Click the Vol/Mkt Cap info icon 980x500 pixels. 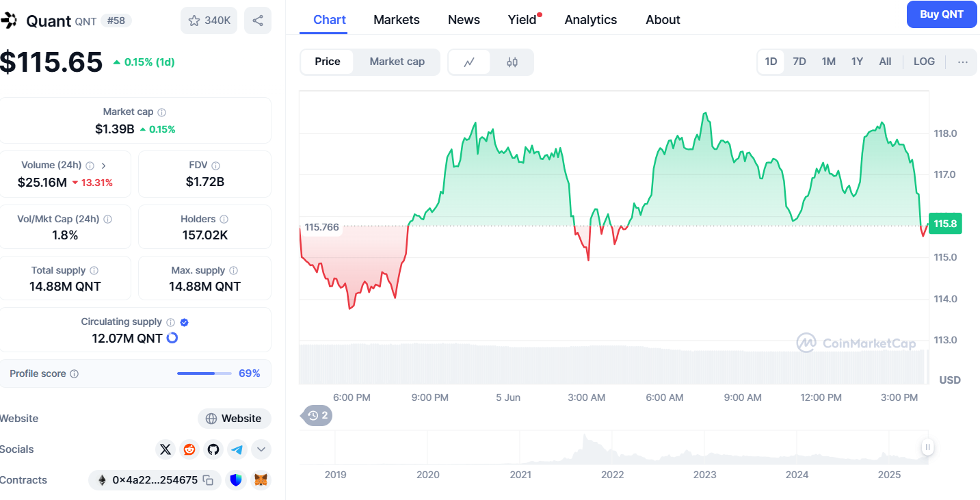point(108,220)
